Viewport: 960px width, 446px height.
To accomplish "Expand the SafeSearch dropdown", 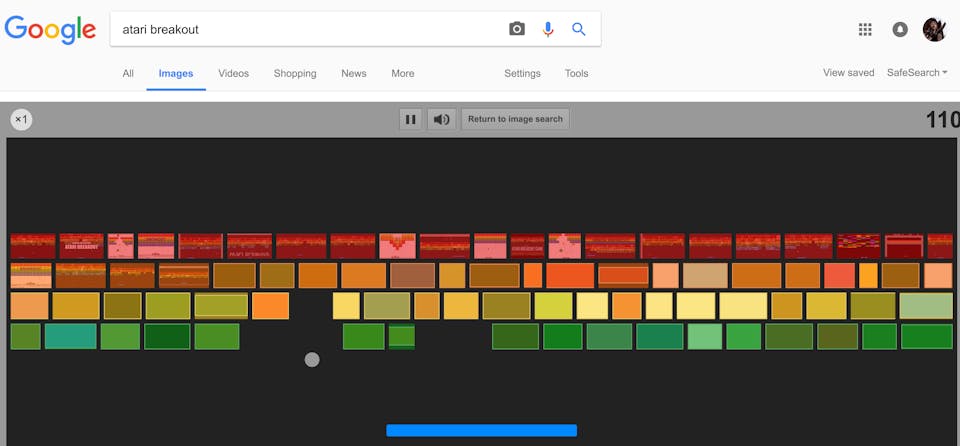I will pos(917,73).
